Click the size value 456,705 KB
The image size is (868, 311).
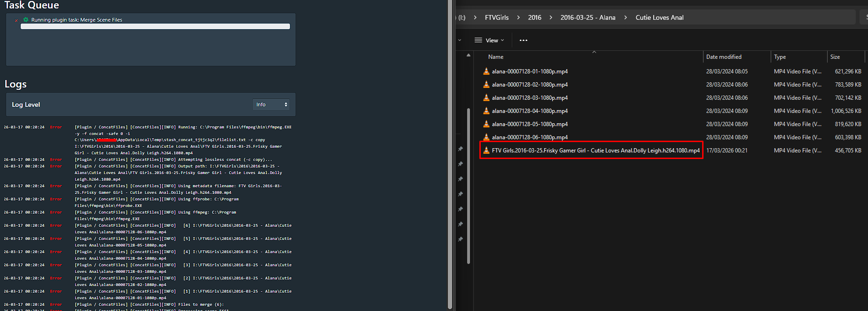pyautogui.click(x=848, y=151)
